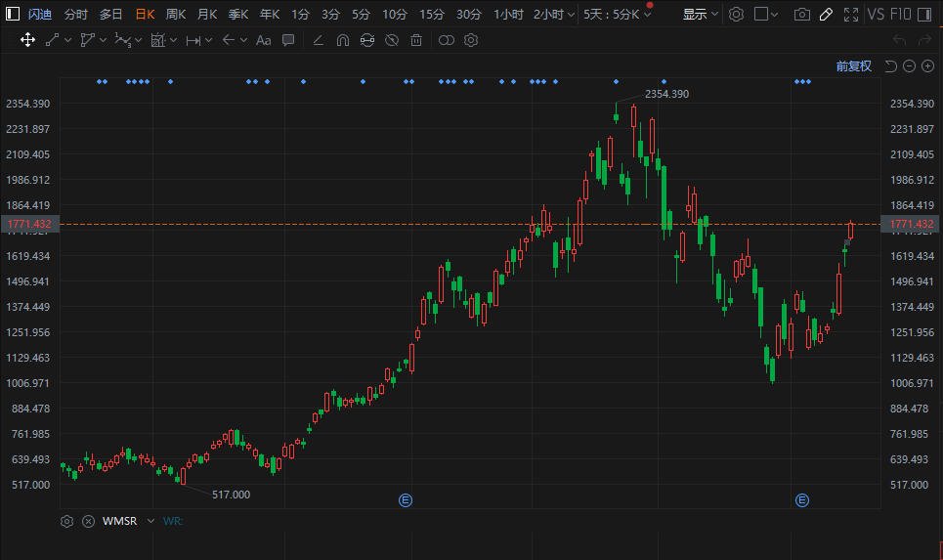Expand the range ruler tool dropdown
Image resolution: width=943 pixels, height=560 pixels.
click(209, 40)
